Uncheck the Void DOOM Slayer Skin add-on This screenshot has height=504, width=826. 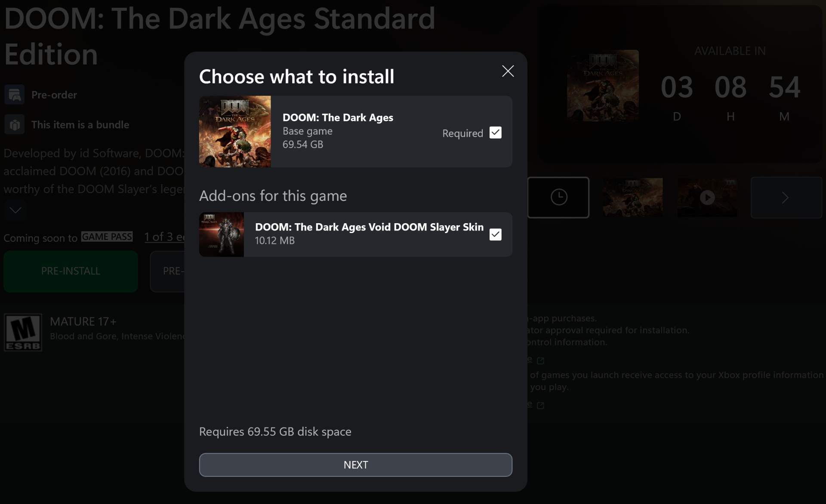click(495, 234)
